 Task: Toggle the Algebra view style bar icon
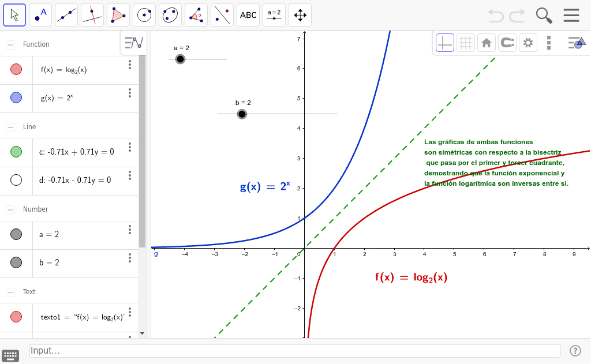[133, 43]
